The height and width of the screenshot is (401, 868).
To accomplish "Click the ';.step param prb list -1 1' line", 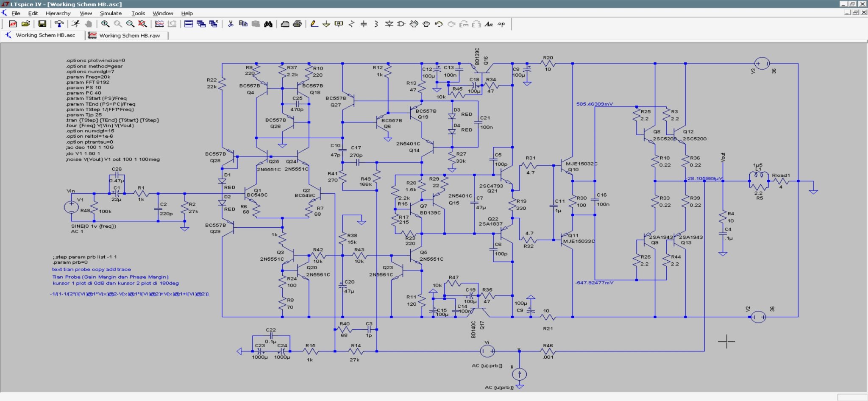I will tap(85, 257).
